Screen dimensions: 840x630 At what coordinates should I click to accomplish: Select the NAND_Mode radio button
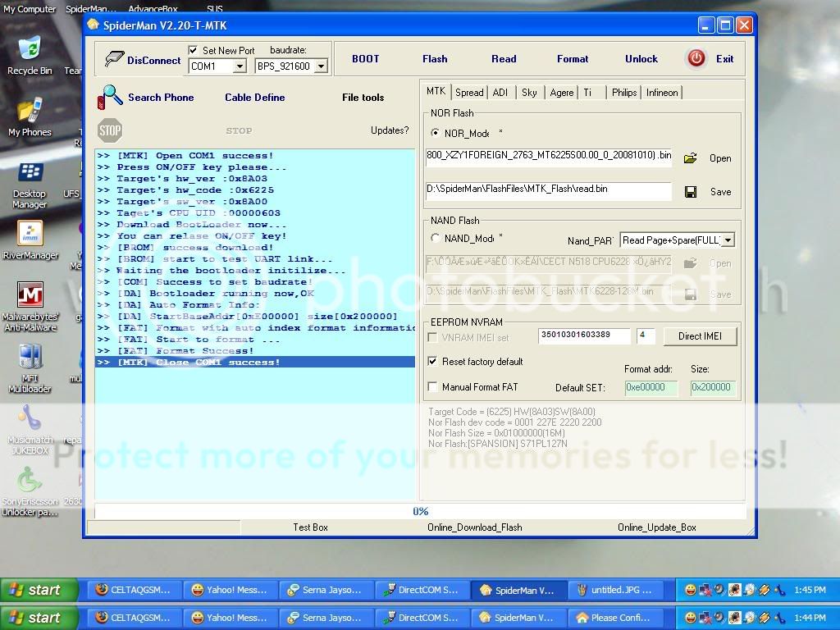[x=435, y=237]
